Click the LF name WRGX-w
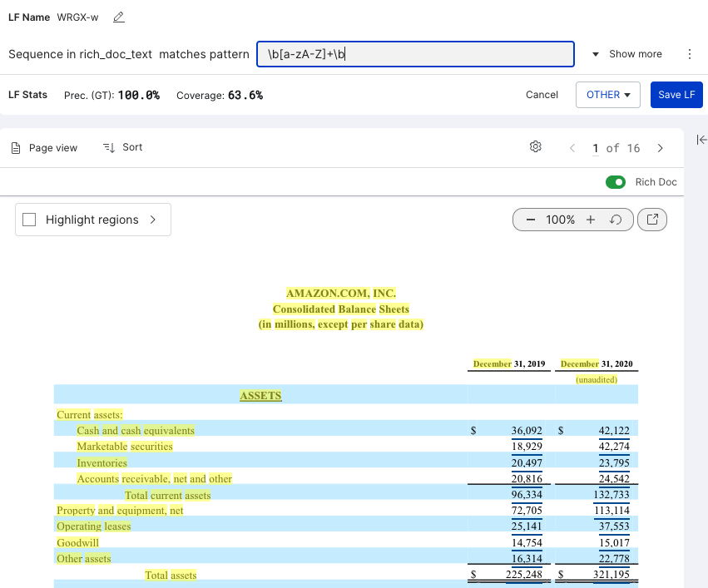 tap(77, 17)
